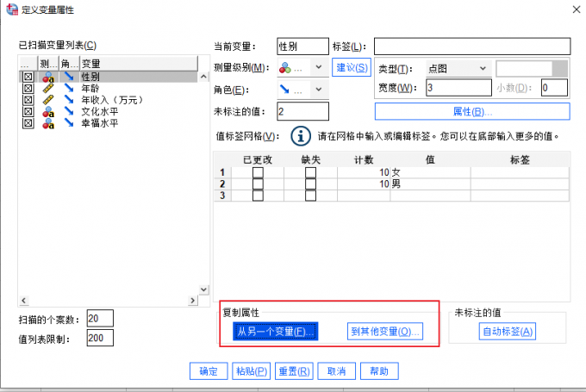Click the 值 cell in row 3
Screen dimensions: 586x392
click(430, 196)
